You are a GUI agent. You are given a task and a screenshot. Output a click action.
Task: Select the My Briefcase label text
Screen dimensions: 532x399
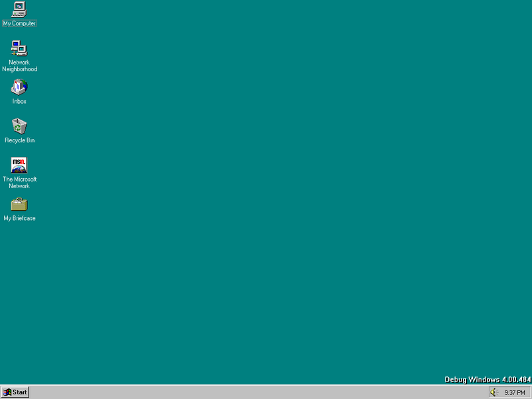tap(19, 218)
